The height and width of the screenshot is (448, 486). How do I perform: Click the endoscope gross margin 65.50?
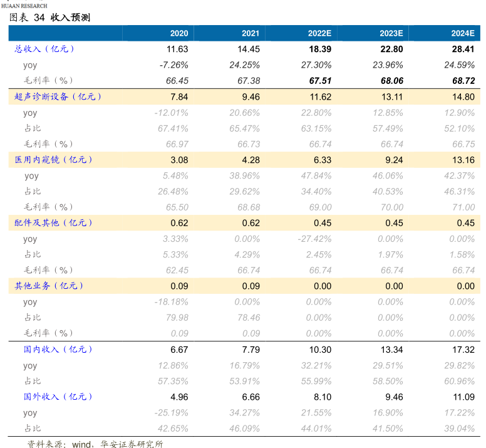(x=177, y=207)
